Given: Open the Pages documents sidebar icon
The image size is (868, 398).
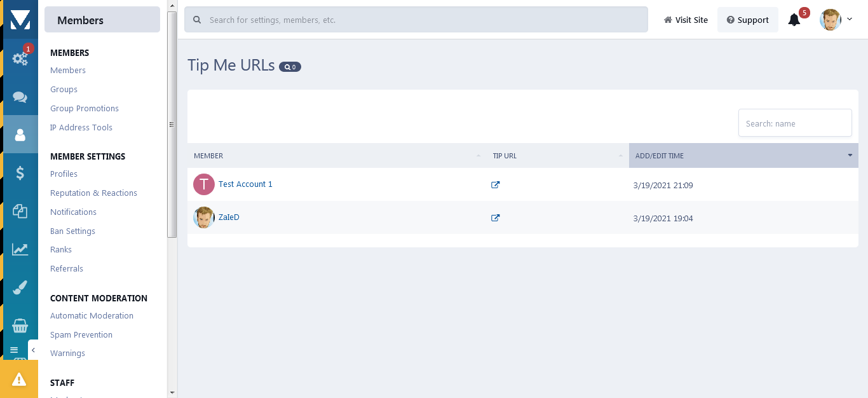Looking at the screenshot, I should [20, 211].
